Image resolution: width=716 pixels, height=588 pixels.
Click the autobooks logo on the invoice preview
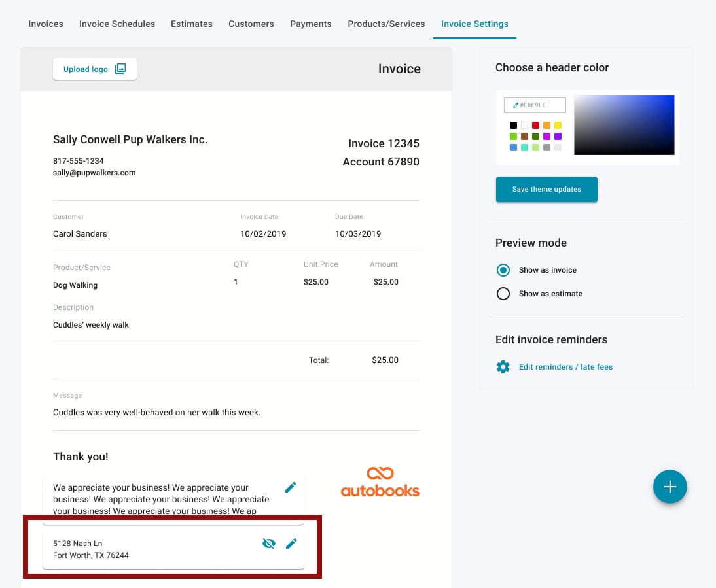coord(380,481)
